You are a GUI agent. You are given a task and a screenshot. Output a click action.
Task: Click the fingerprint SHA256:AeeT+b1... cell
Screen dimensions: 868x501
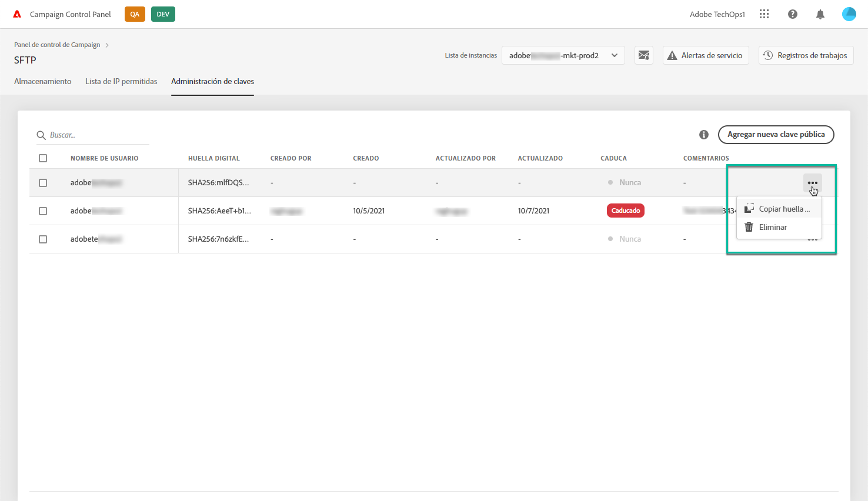click(219, 211)
